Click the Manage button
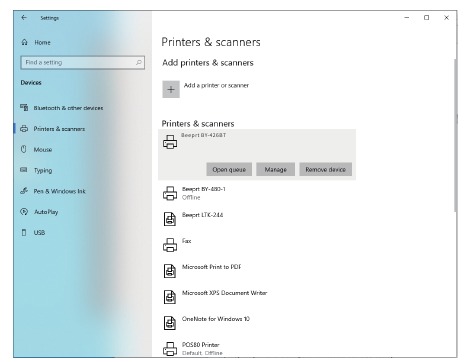468x362 pixels. coord(275,169)
